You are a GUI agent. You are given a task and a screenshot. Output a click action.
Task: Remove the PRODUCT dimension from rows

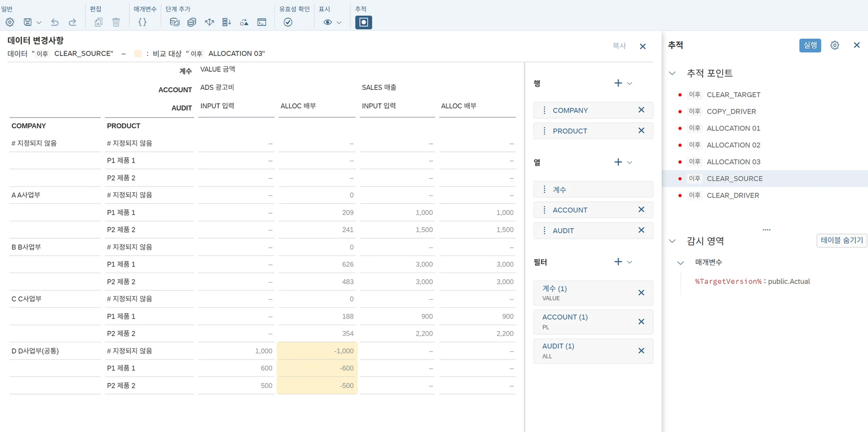click(x=641, y=131)
